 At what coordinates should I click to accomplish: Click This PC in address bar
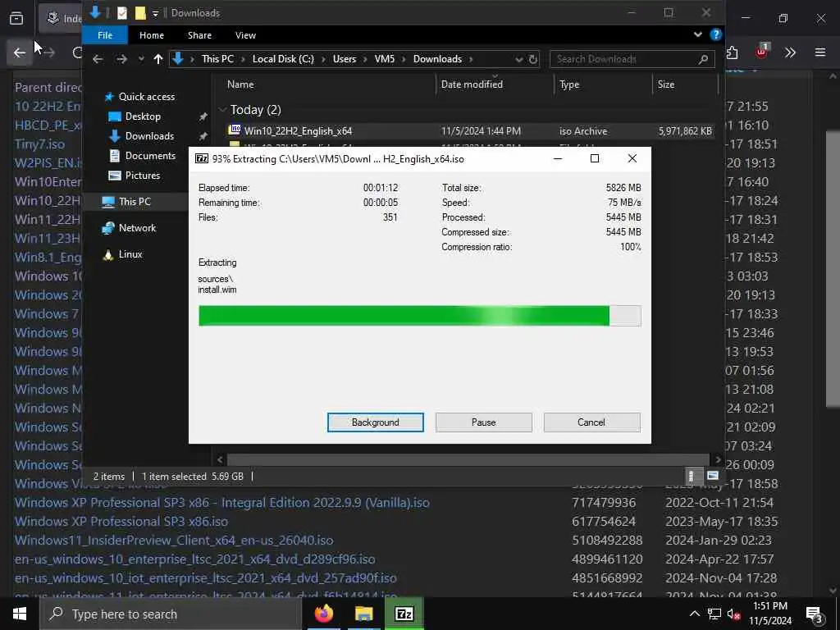(217, 59)
